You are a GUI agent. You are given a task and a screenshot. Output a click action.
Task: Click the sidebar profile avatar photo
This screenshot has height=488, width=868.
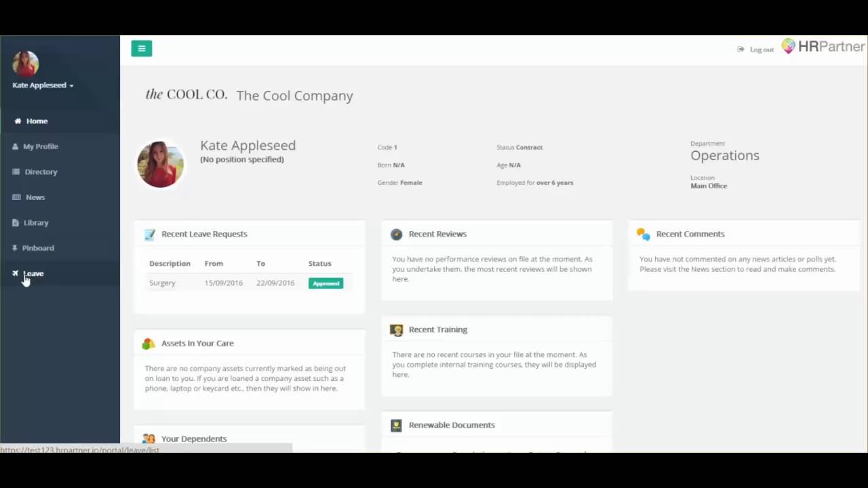pyautogui.click(x=25, y=64)
